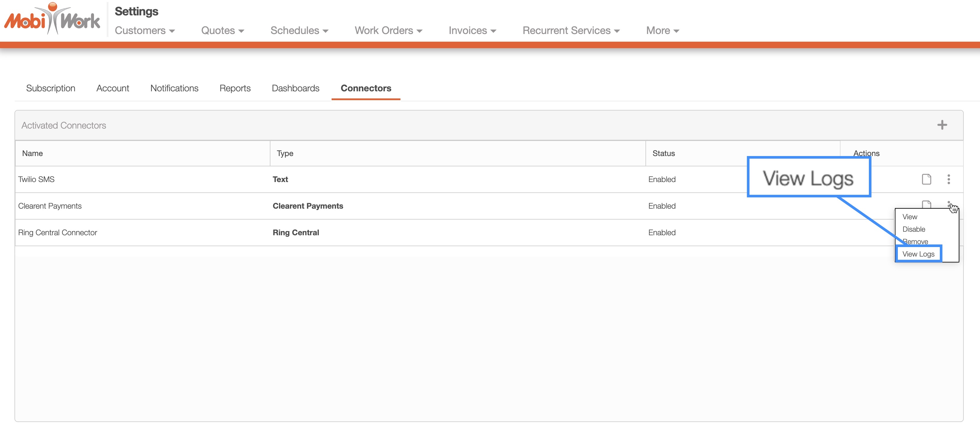Click the Name column header
The height and width of the screenshot is (435, 980).
click(32, 153)
